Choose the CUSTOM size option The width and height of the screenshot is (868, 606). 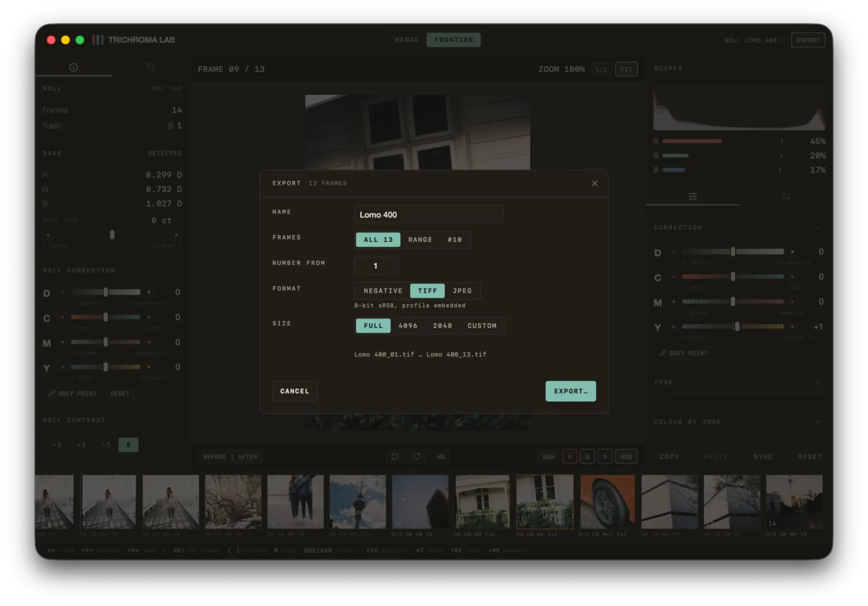pyautogui.click(x=482, y=326)
